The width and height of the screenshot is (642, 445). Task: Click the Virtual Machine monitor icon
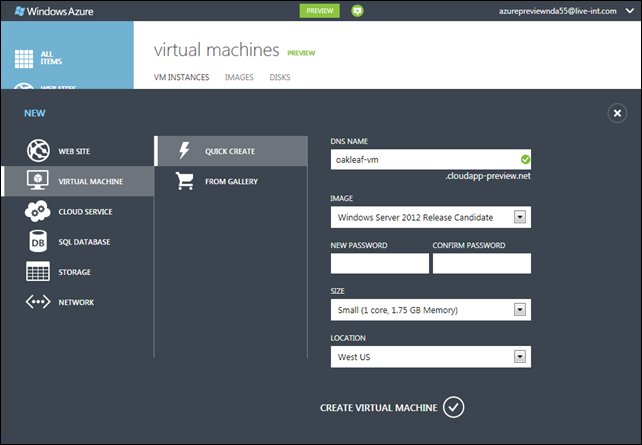(x=38, y=181)
